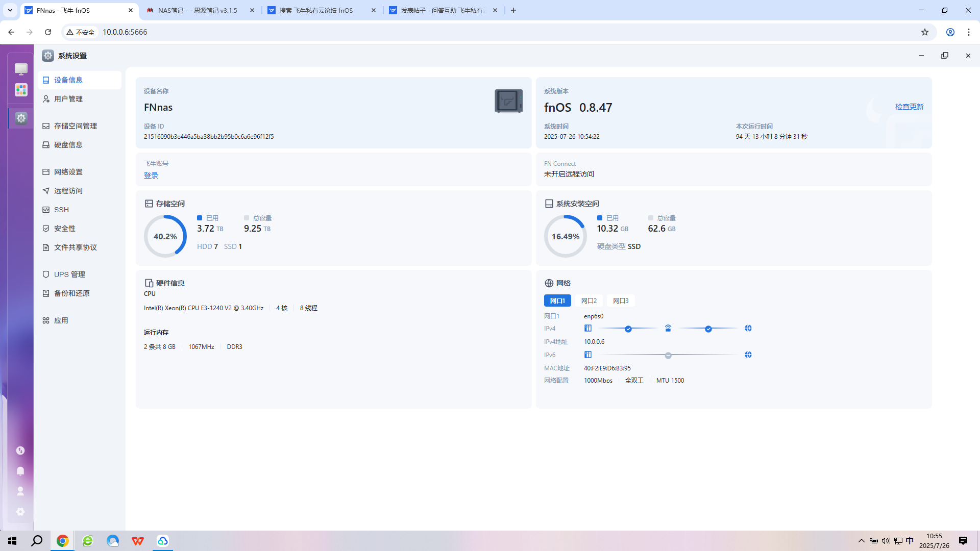Click the 登录 link under 飞牛账号
Screen dimensions: 980x551
151,176
